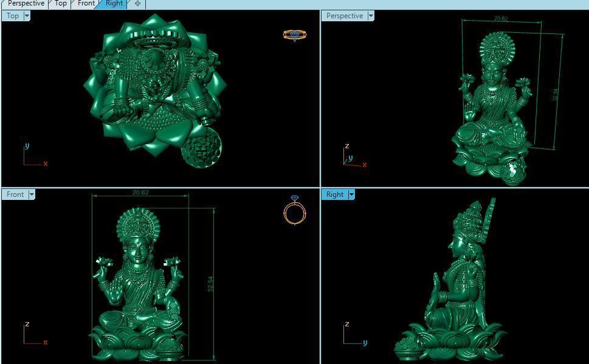Select the ring object in Top viewport
The height and width of the screenshot is (364, 589).
click(294, 35)
